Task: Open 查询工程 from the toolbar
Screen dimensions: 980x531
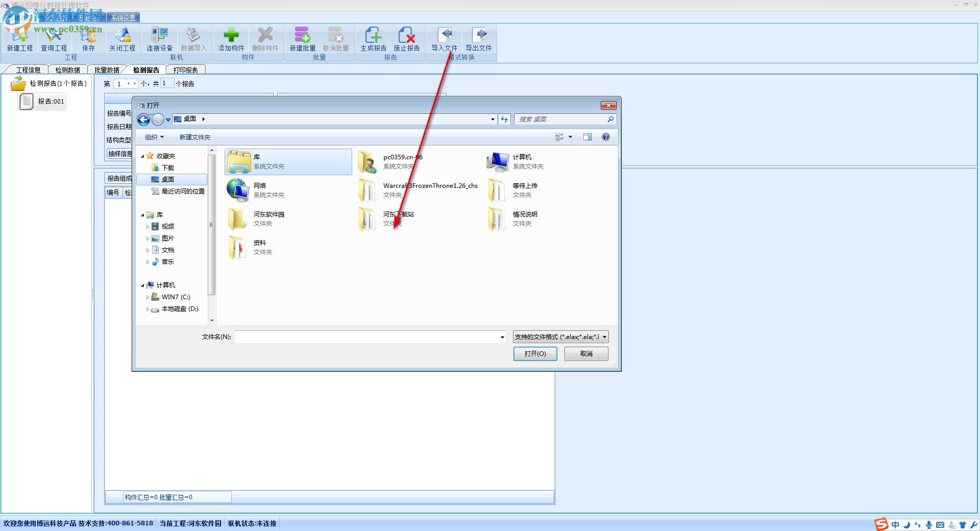Action: 54,39
